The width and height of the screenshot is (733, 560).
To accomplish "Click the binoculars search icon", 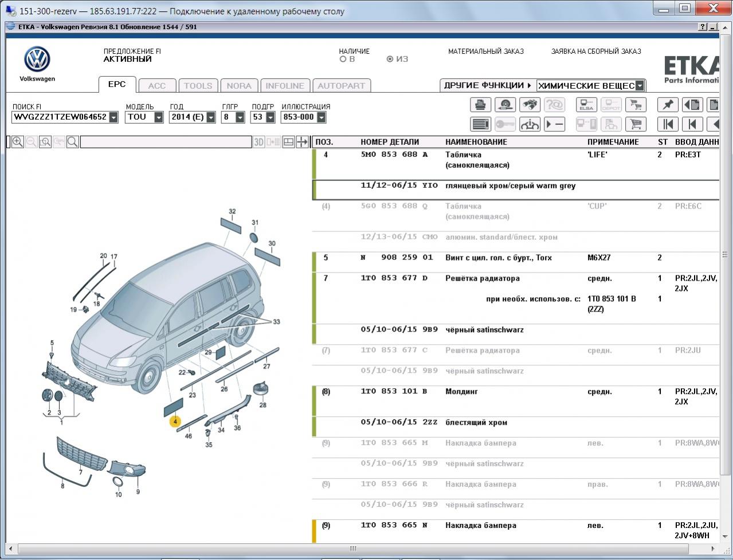I will [x=530, y=105].
